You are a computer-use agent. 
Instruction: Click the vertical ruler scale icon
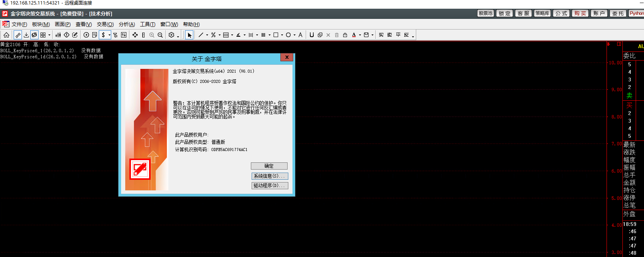(x=143, y=35)
